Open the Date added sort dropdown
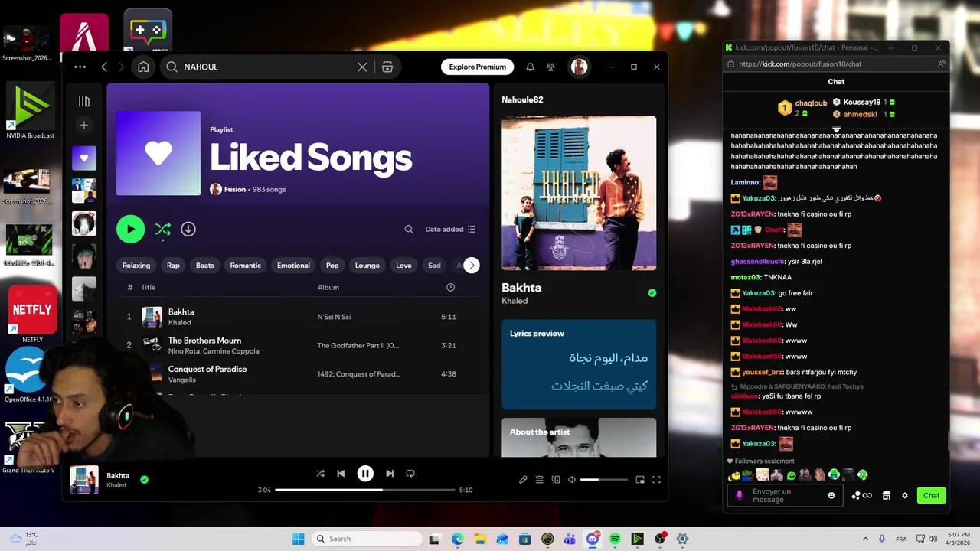The height and width of the screenshot is (551, 980). [x=450, y=229]
